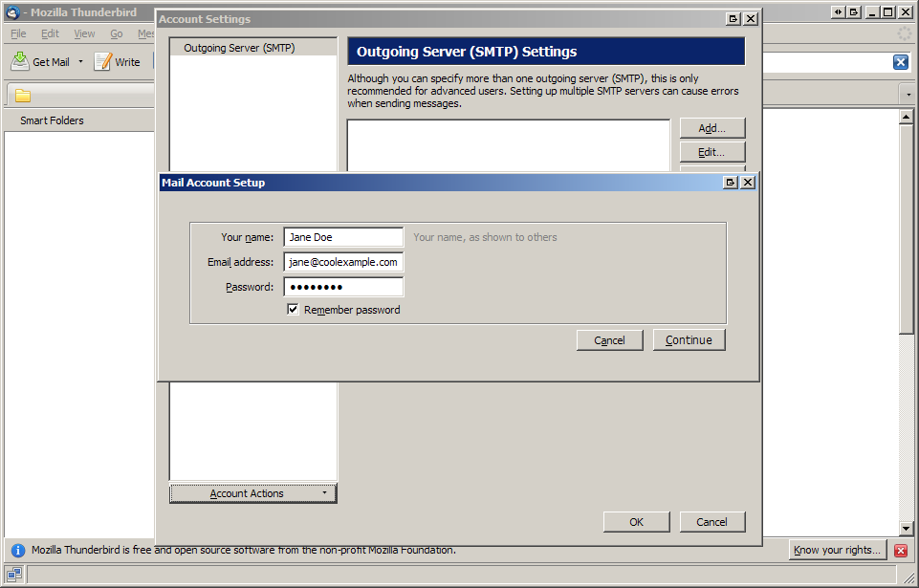919x588 pixels.
Task: Click the Thunderbird logo in title bar
Action: click(12, 12)
